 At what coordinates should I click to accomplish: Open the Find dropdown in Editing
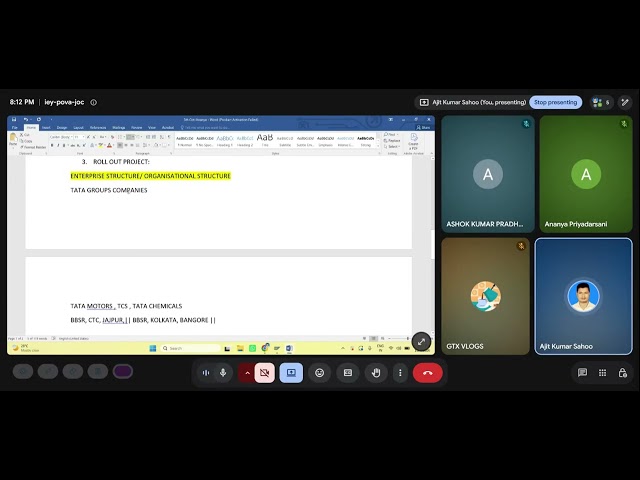click(391, 134)
